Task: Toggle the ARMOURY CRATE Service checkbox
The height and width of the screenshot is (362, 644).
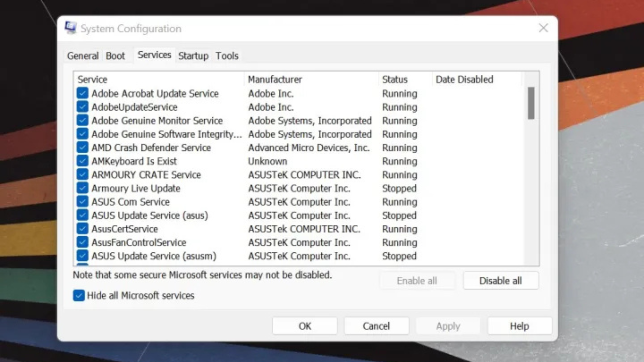Action: pyautogui.click(x=82, y=175)
